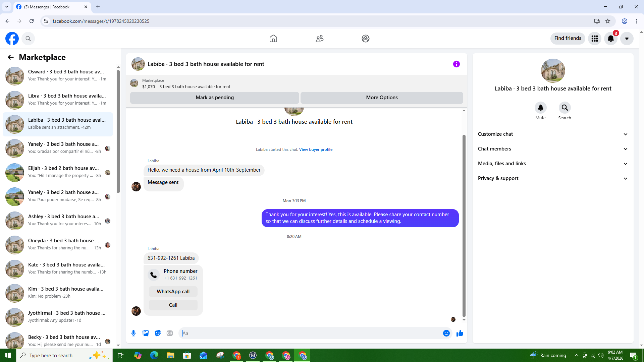Open the Facebook menu grid icon

tap(595, 39)
